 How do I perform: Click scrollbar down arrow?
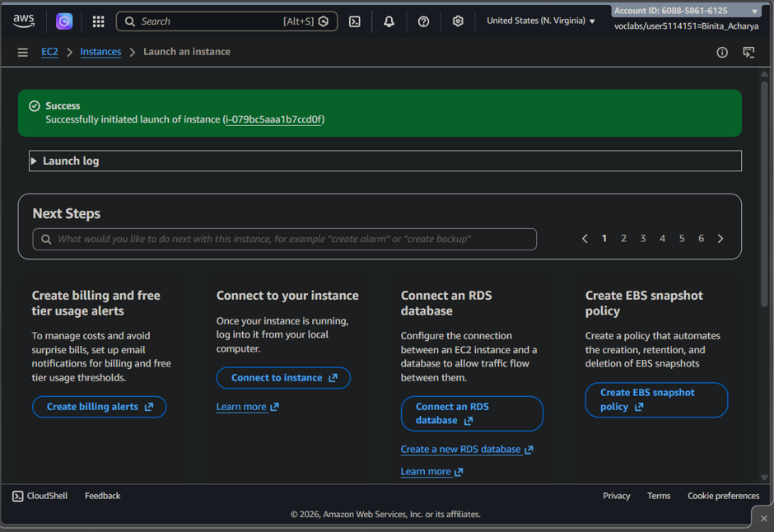[x=764, y=478]
